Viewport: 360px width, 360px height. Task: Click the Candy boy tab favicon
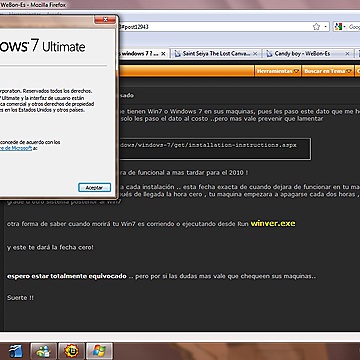pos(269,54)
